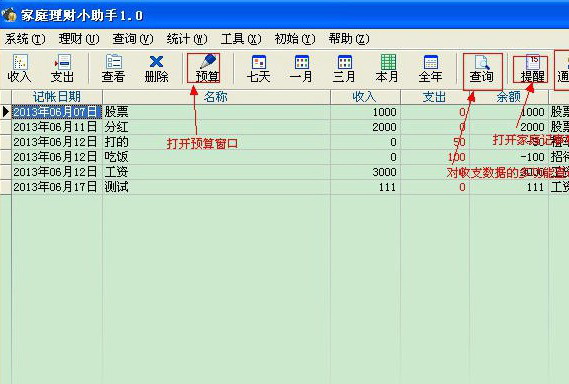The image size is (569, 384).
Task: Sort by the 记帐日期 column header
Action: pos(57,97)
